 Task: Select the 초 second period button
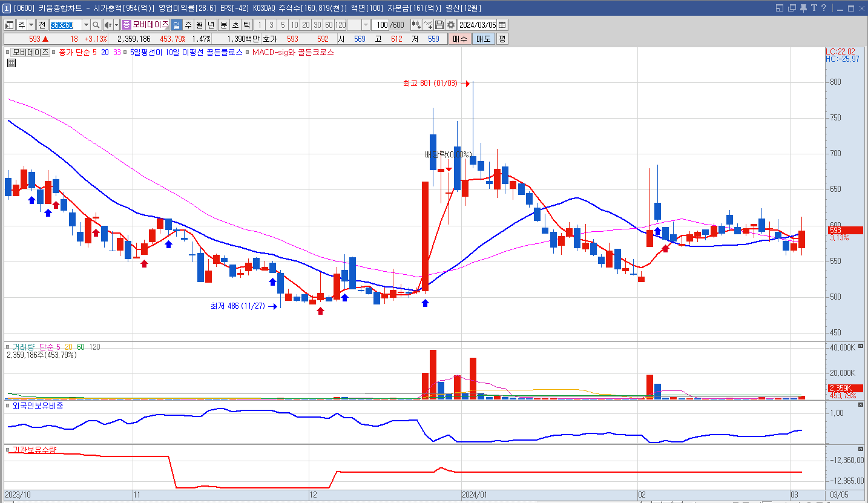235,25
